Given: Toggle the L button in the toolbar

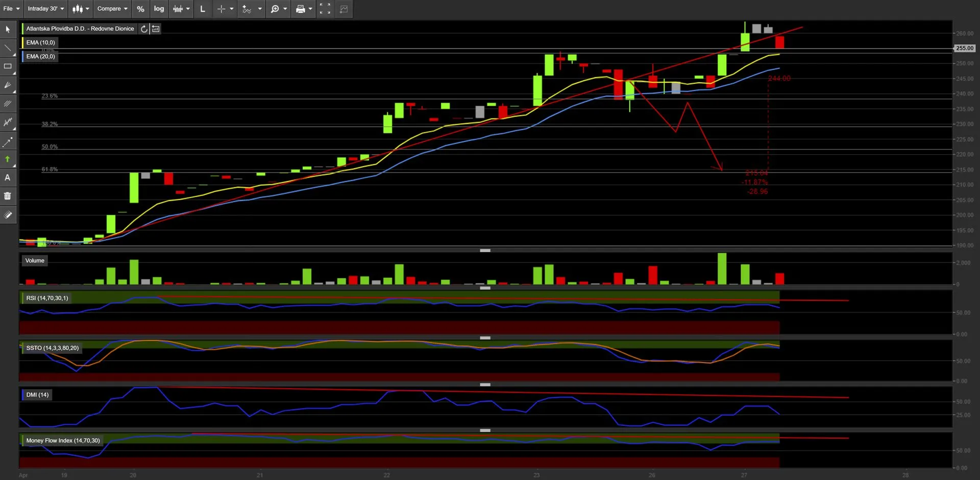Looking at the screenshot, I should click(x=203, y=9).
